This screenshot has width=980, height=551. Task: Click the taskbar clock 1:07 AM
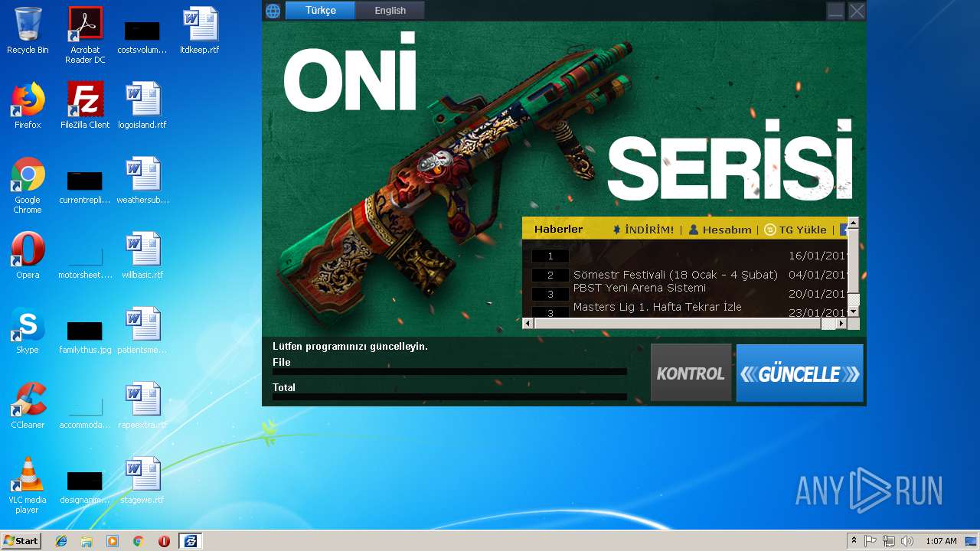[x=941, y=541]
